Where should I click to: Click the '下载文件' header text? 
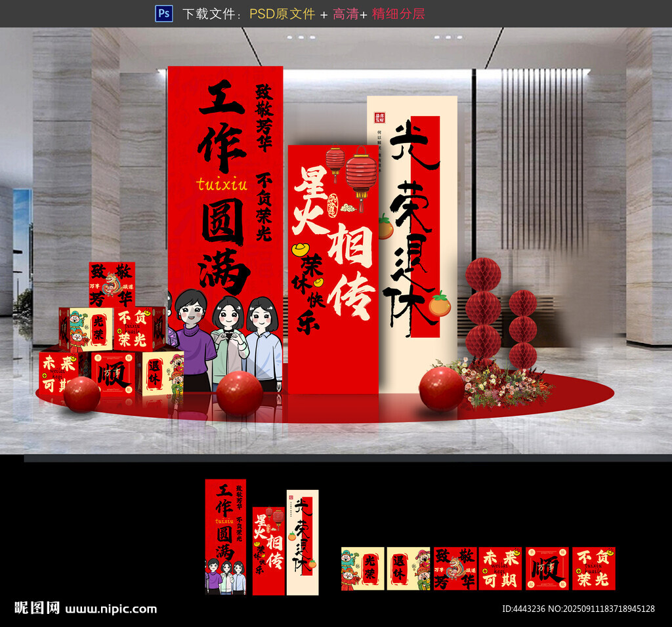point(209,14)
